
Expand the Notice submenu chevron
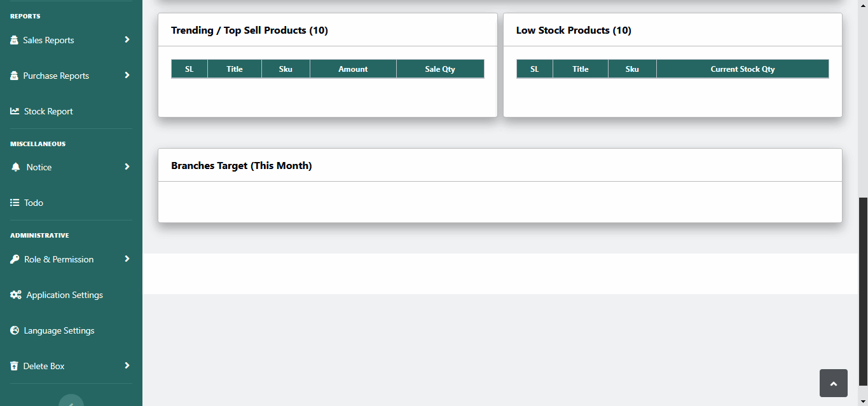(x=127, y=166)
